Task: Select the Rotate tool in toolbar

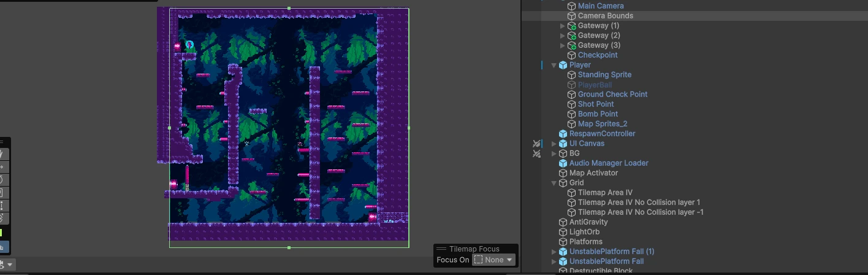Action: pos(2,180)
